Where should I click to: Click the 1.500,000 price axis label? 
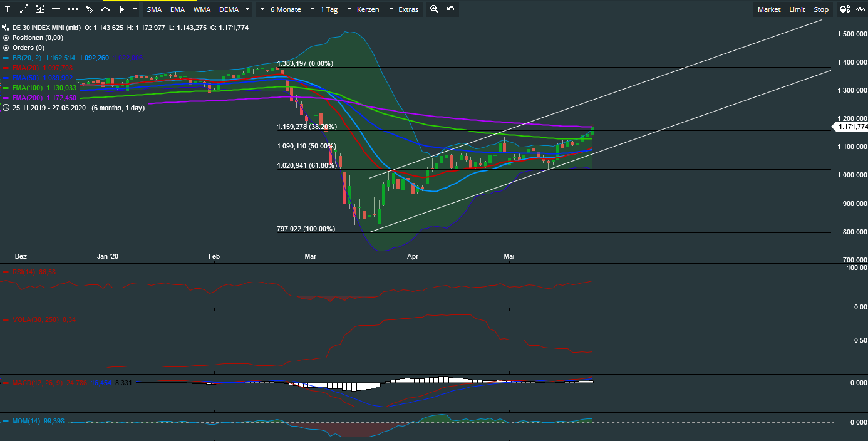(x=852, y=34)
